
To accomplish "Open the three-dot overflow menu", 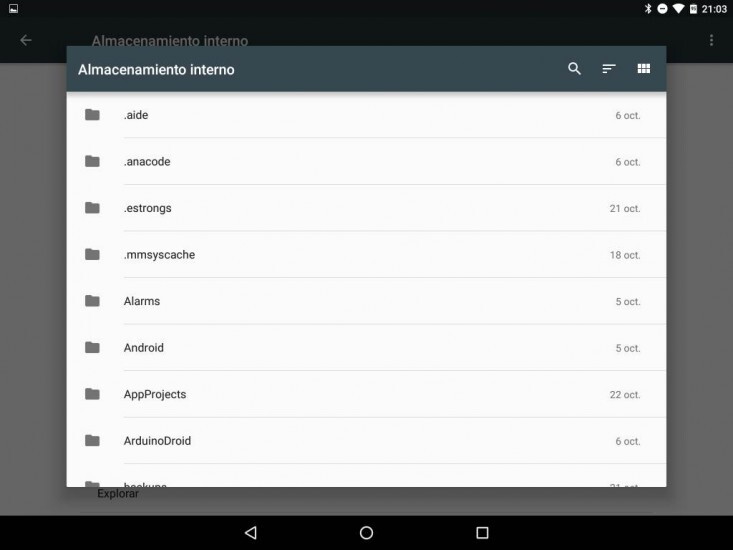I will 711,40.
